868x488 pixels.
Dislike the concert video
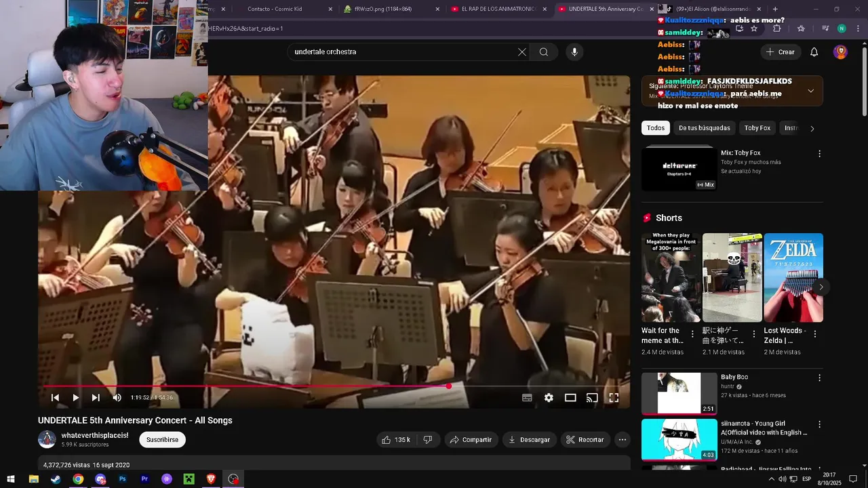click(428, 440)
